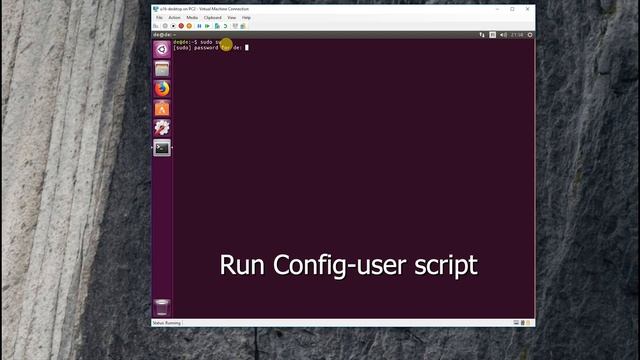Open the session gear menu in Ubuntu panel
This screenshot has width=640, height=360.
click(x=530, y=35)
